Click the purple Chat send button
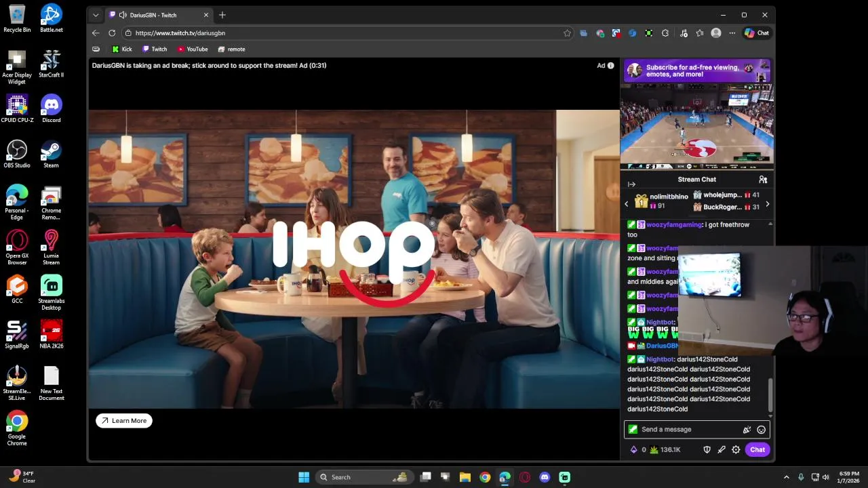The width and height of the screenshot is (868, 488). [x=757, y=449]
